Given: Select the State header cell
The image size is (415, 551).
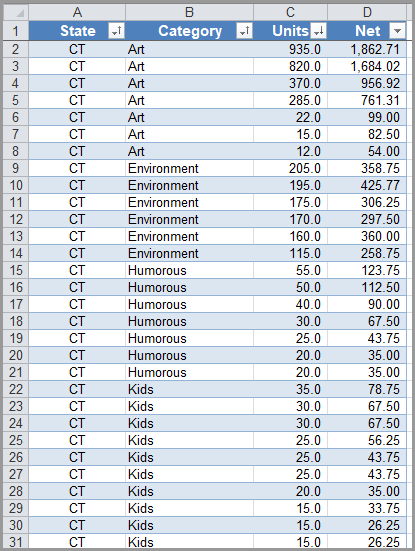Looking at the screenshot, I should (x=77, y=31).
